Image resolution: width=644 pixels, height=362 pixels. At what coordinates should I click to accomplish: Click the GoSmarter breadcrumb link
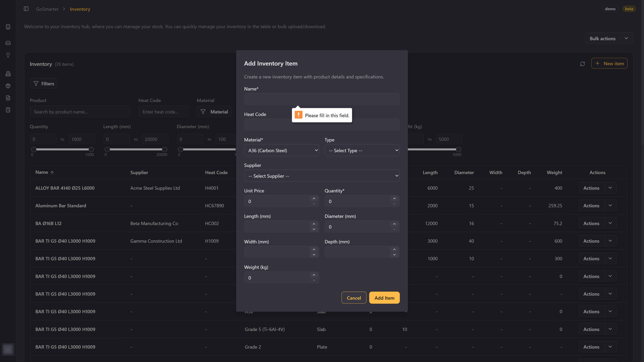tap(47, 9)
